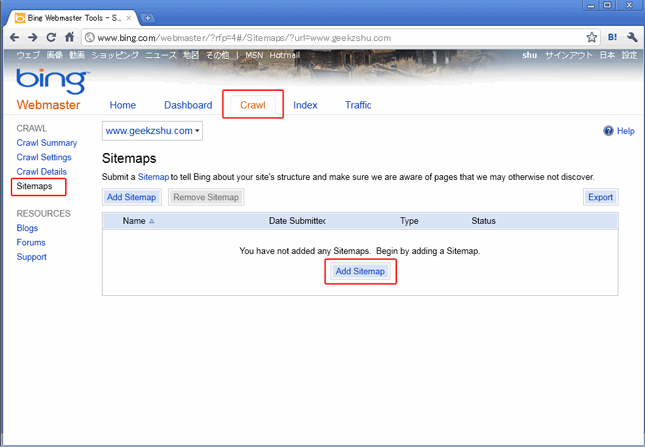
Task: Select the Bing Webmaster Tools browser tab
Action: [73, 18]
